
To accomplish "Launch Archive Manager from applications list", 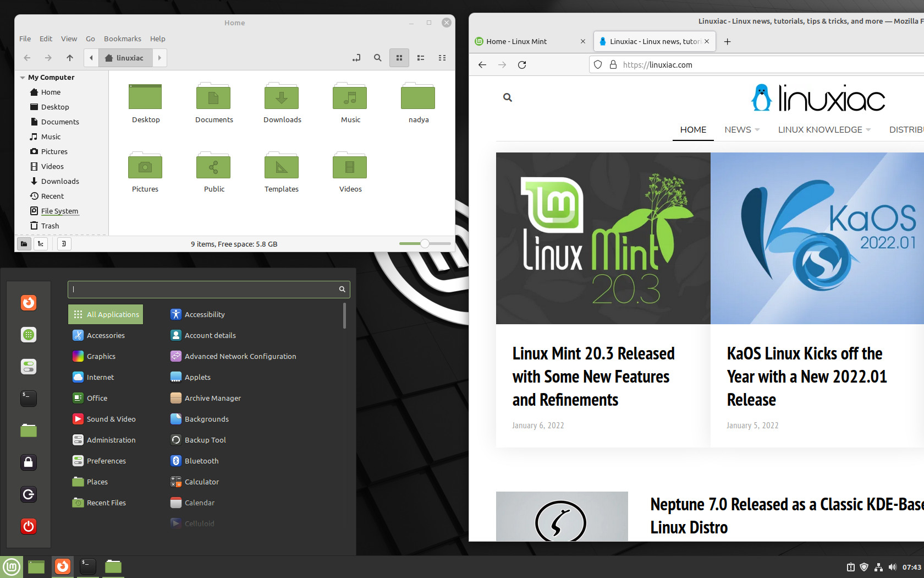I will (206, 398).
